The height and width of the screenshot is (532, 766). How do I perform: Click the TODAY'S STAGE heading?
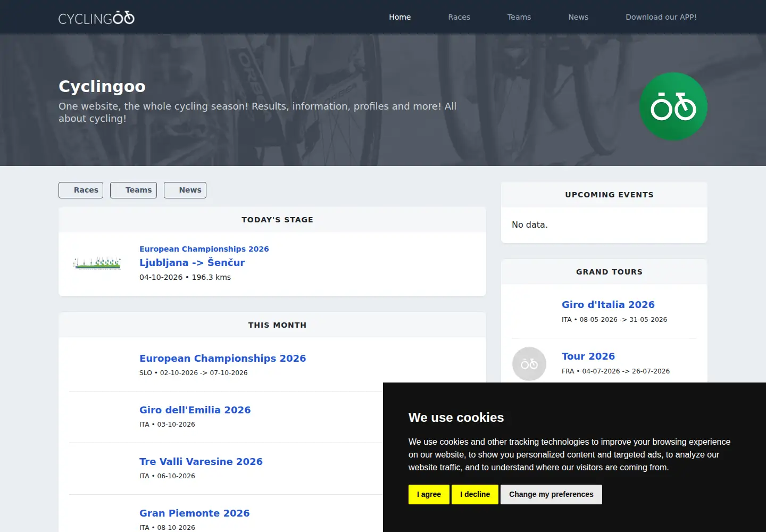(x=278, y=220)
